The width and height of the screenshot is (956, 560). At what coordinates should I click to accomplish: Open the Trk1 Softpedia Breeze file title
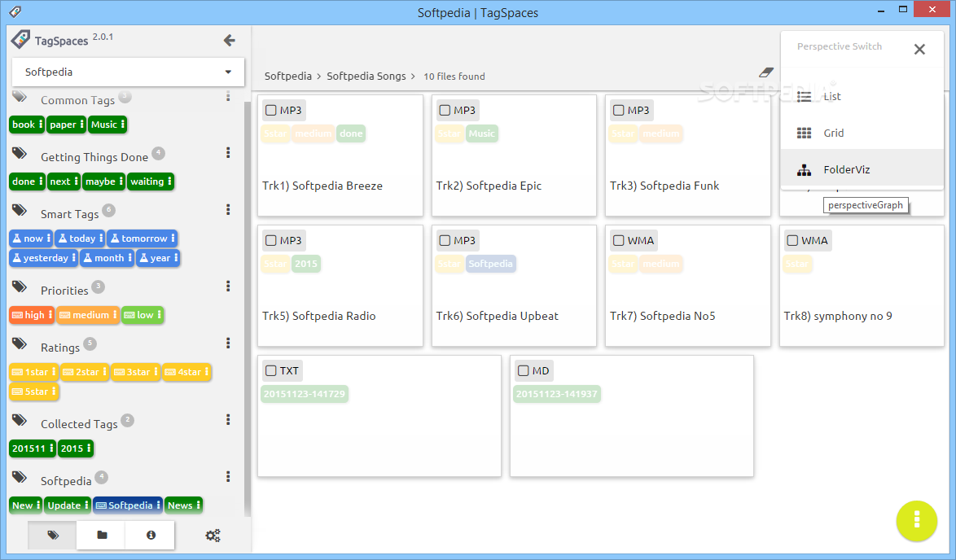[322, 186]
